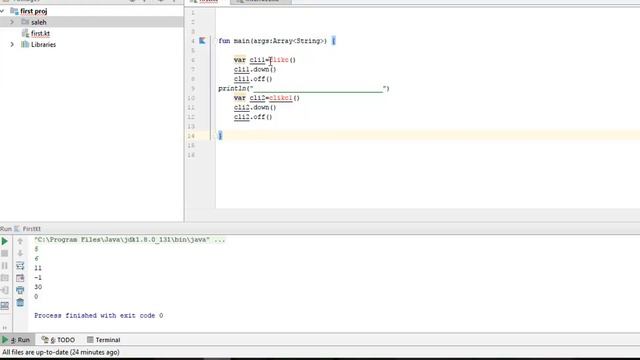
Task: Click the Restore Layout icon in Run toolbar
Action: click(x=4, y=305)
